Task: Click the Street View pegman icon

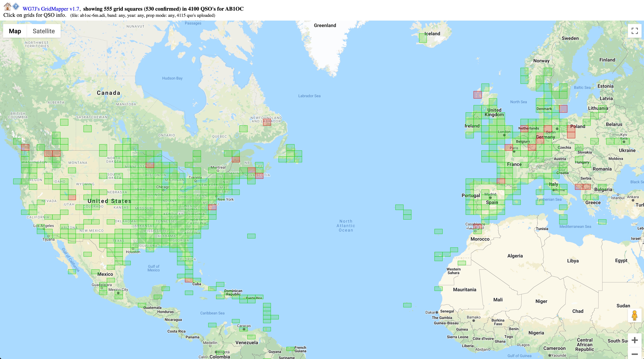Action: point(635,316)
